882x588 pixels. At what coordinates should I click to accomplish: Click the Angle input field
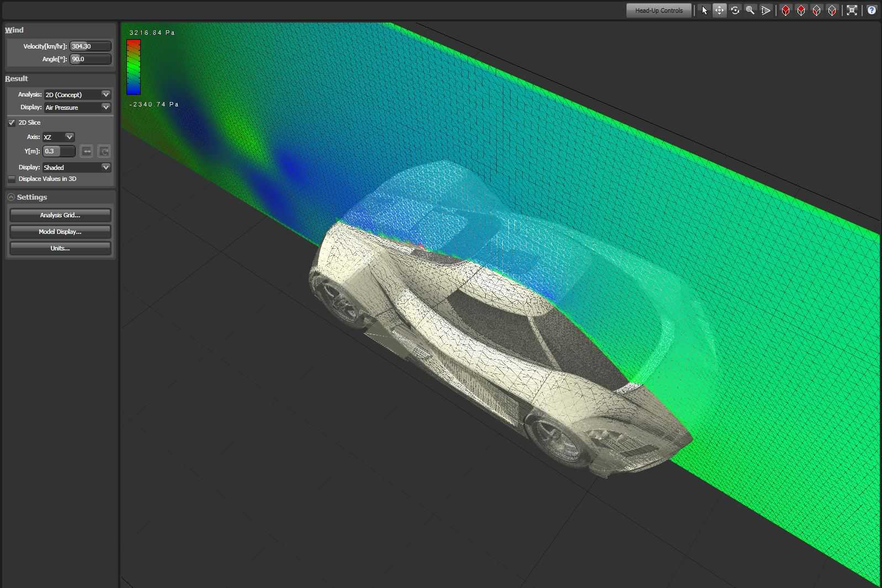coord(91,59)
